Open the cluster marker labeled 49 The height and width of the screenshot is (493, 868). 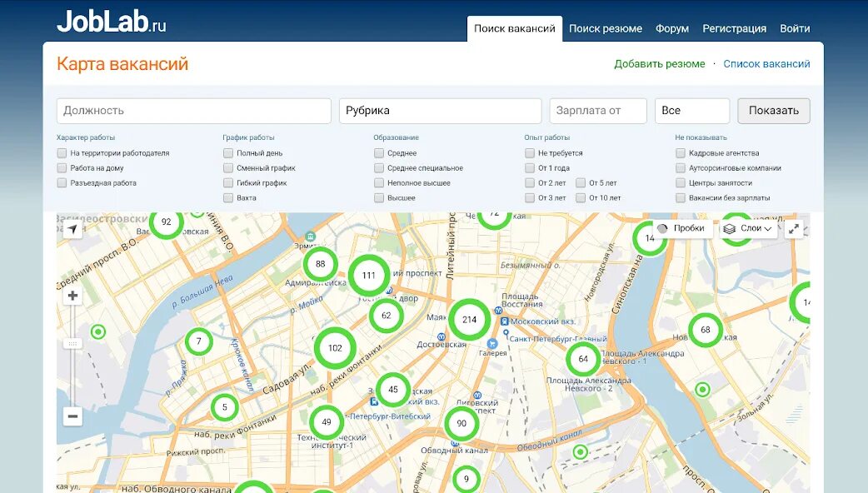click(327, 422)
